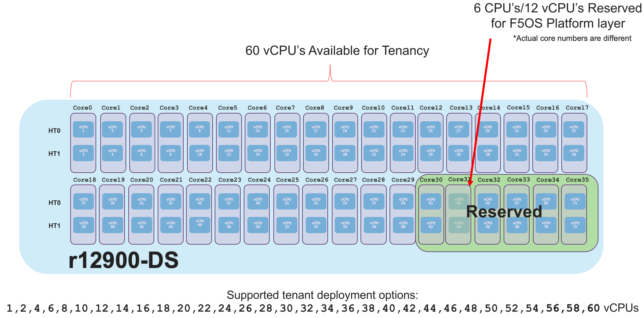Click '*Actual core numbers are different' note
The width and height of the screenshot is (644, 318).
[572, 38]
